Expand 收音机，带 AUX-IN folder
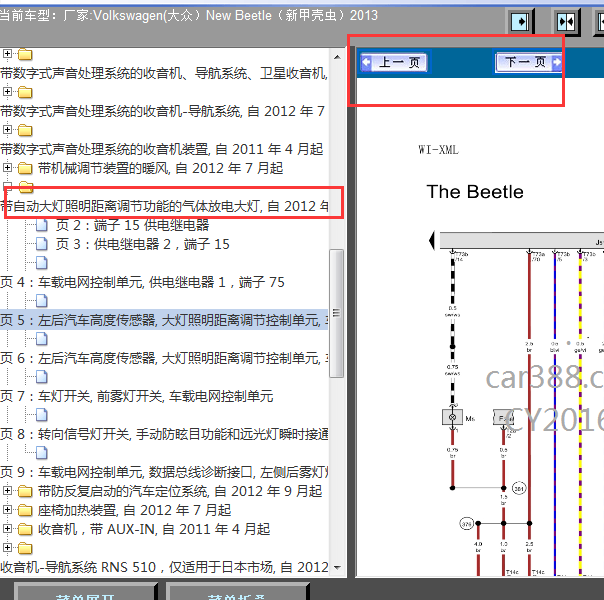 (x=7, y=529)
